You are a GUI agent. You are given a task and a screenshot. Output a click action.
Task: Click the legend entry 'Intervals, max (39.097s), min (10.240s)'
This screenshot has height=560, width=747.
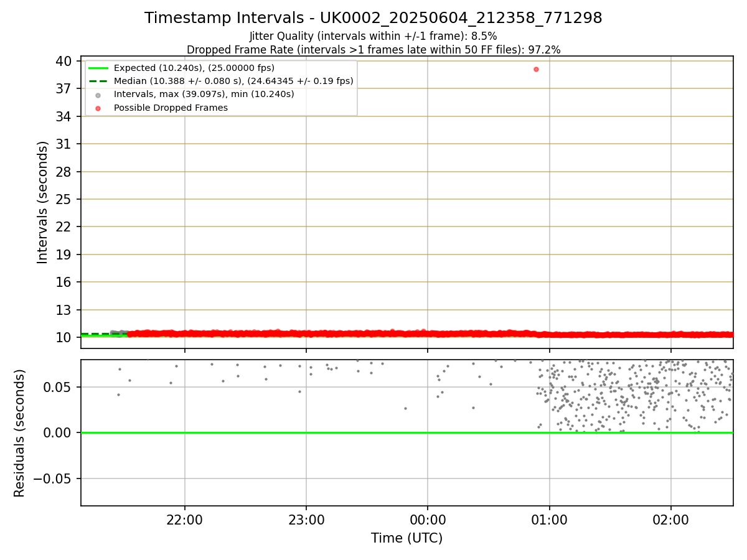(x=204, y=95)
